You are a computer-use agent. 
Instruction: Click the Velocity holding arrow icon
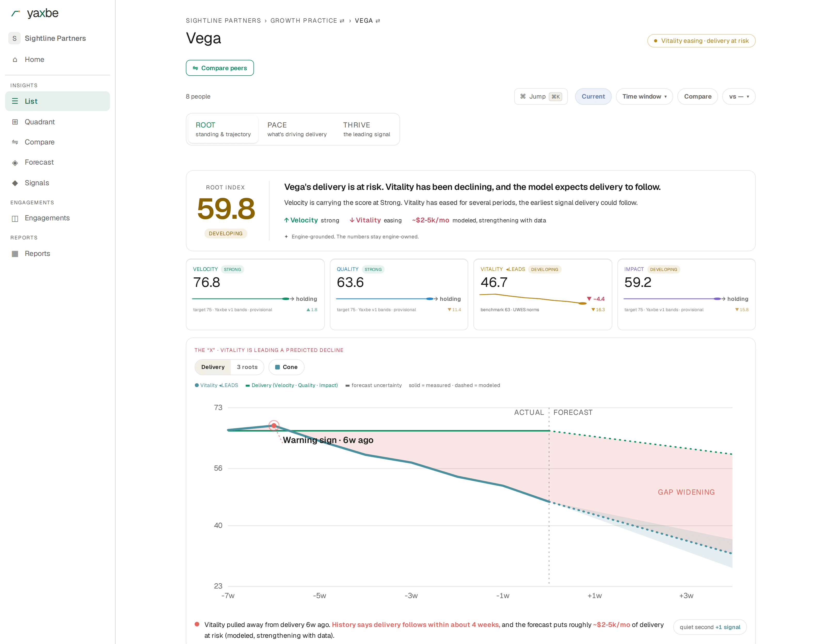point(292,299)
